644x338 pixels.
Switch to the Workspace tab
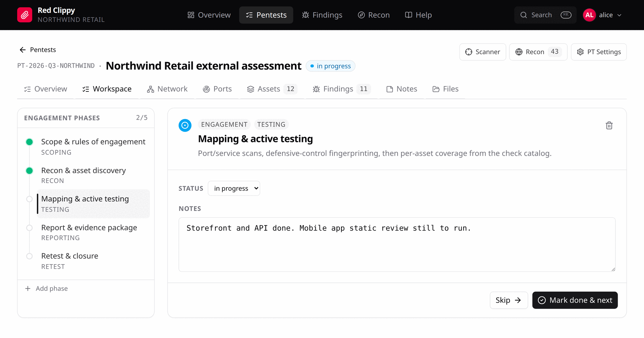(107, 89)
